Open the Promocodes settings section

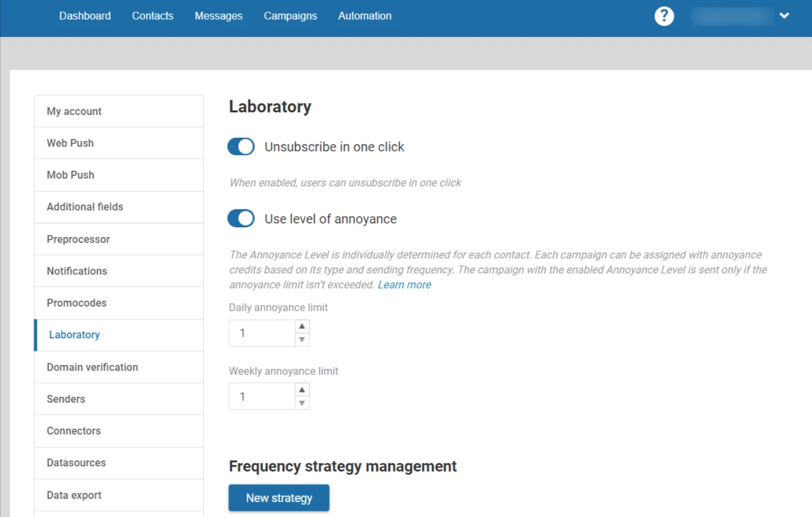pyautogui.click(x=76, y=303)
